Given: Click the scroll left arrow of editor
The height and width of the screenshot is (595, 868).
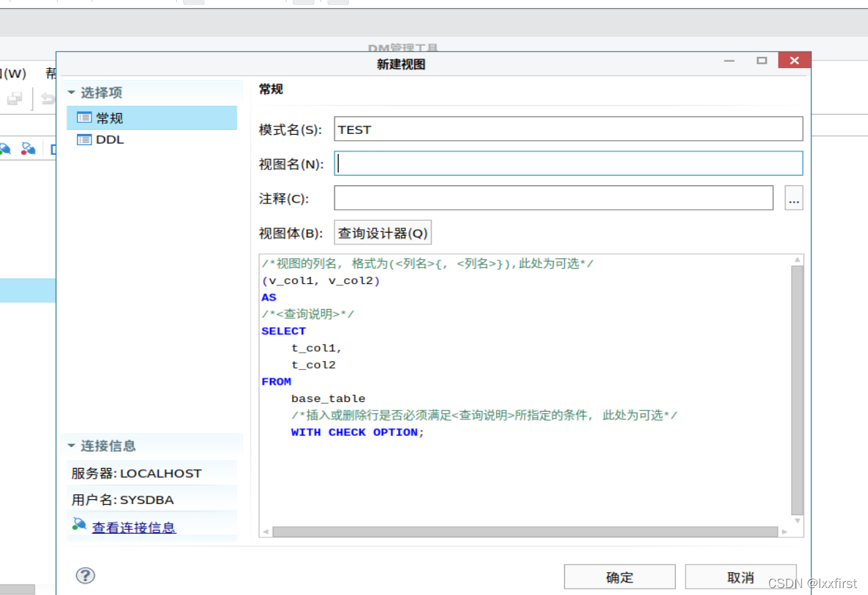Looking at the screenshot, I should [x=265, y=532].
